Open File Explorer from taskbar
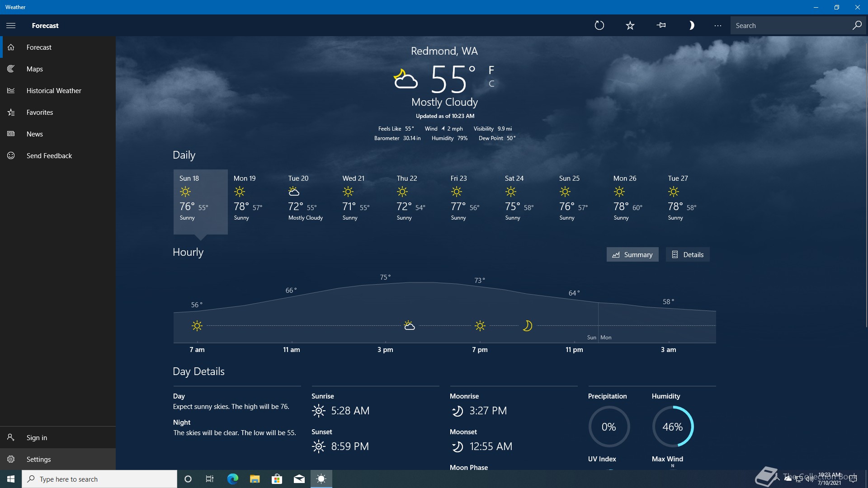Image resolution: width=868 pixels, height=488 pixels. (255, 479)
